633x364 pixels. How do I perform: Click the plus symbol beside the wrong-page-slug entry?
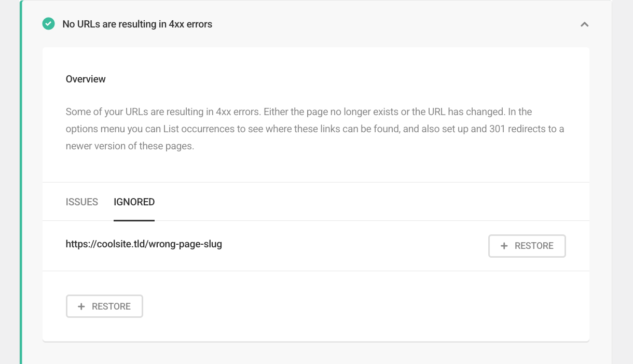click(504, 246)
